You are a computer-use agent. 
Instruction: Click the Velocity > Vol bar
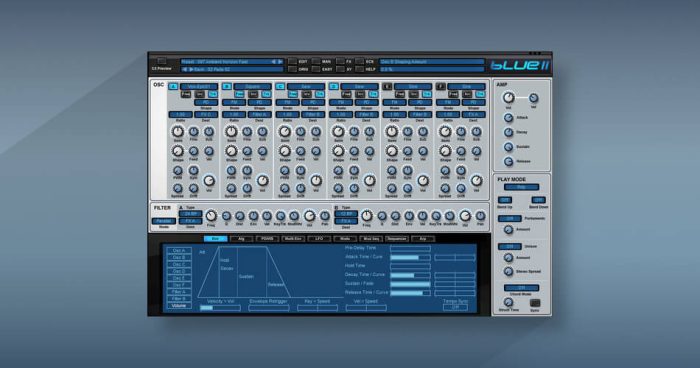click(220, 308)
